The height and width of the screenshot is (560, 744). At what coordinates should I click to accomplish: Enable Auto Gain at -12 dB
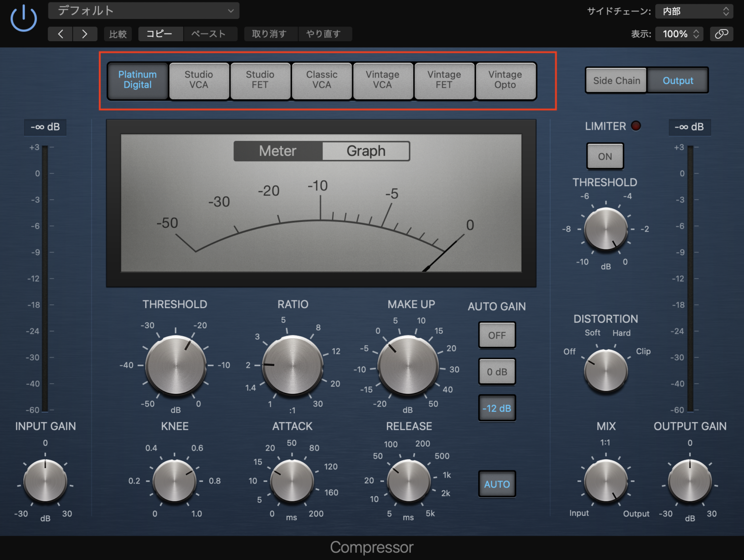[496, 408]
